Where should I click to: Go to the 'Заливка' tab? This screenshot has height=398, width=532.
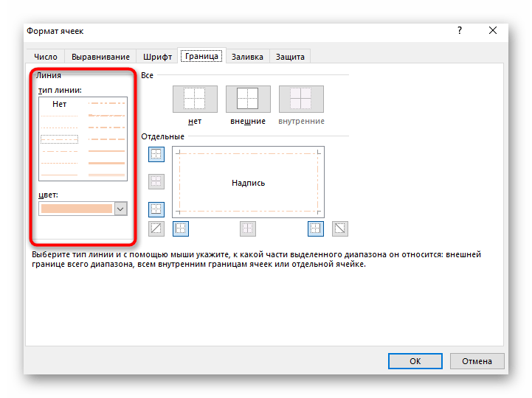click(247, 57)
